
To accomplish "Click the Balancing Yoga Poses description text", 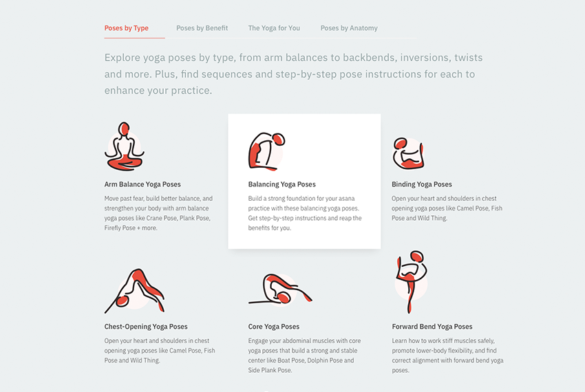I will pyautogui.click(x=305, y=213).
